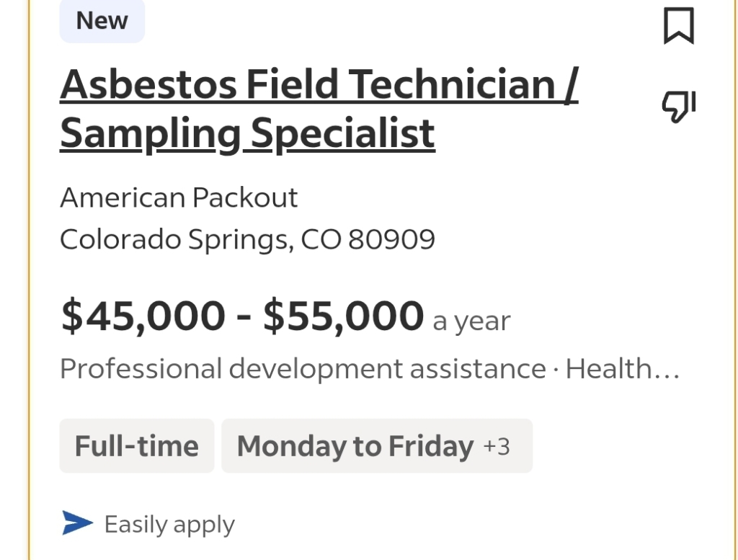Image resolution: width=738 pixels, height=560 pixels.
Task: Select the New badge
Action: (x=102, y=21)
